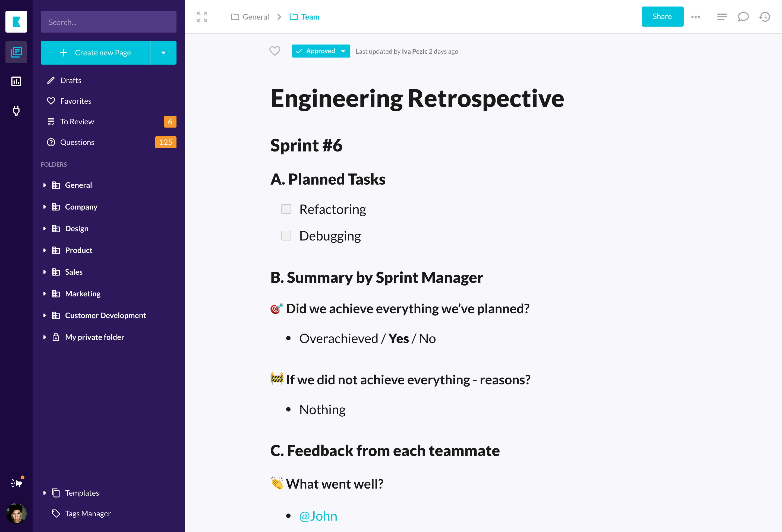Open table of contents outline icon

(x=722, y=17)
